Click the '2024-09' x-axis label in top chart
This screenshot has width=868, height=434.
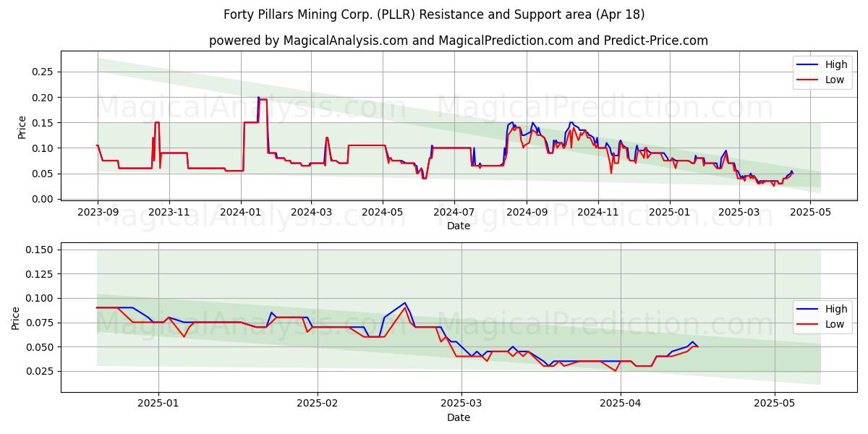[527, 212]
